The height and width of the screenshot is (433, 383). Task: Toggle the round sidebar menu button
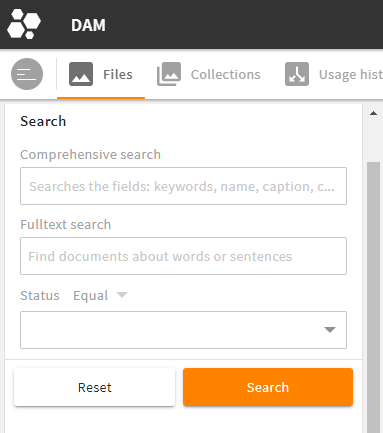[x=27, y=74]
